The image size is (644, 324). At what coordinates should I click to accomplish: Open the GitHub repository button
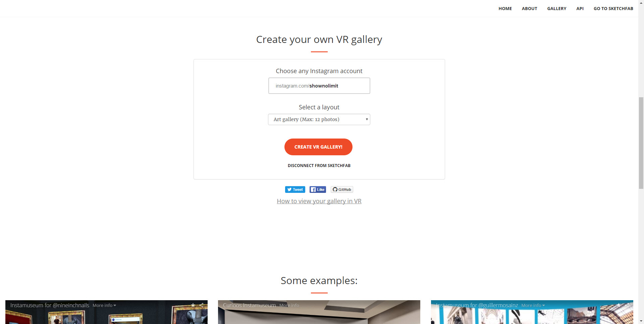[342, 190]
